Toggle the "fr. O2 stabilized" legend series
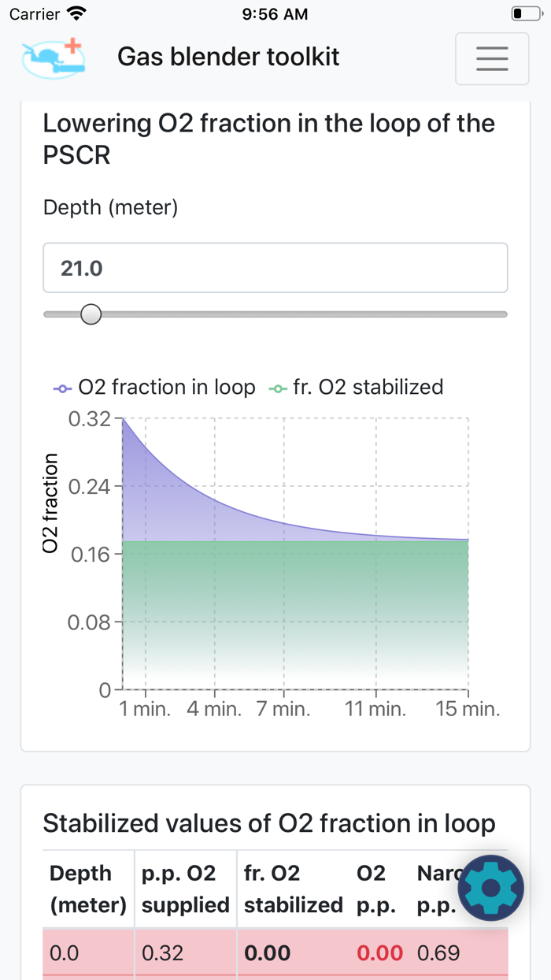This screenshot has width=551, height=980. click(x=356, y=388)
